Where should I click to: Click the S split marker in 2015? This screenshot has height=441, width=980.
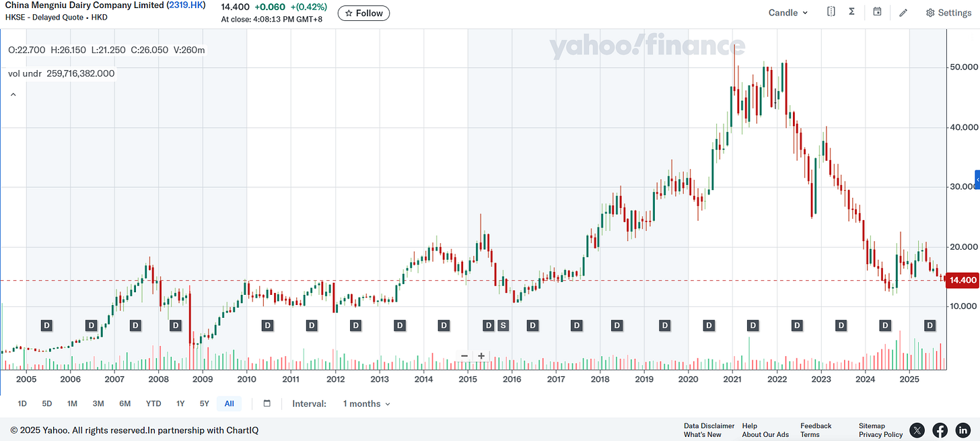coord(503,326)
